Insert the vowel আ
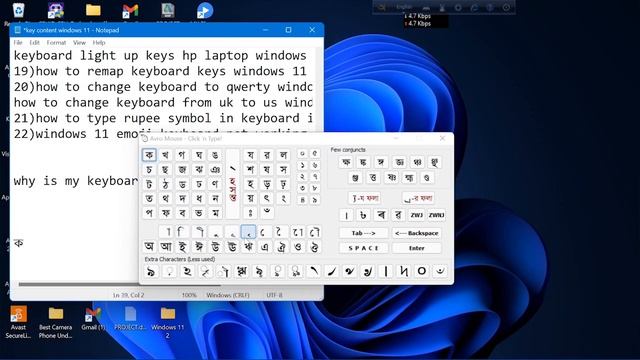The width and height of the screenshot is (640, 360). pos(166,247)
